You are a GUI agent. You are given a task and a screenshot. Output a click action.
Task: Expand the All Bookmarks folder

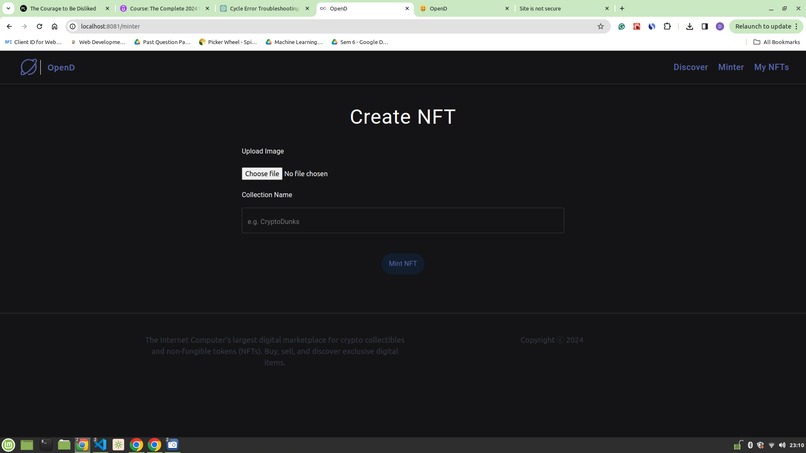coord(776,42)
